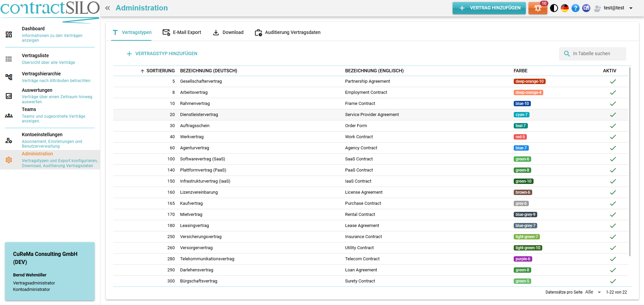
Task: Select the Softwarevertrag (SaaS) row
Action: point(371,159)
